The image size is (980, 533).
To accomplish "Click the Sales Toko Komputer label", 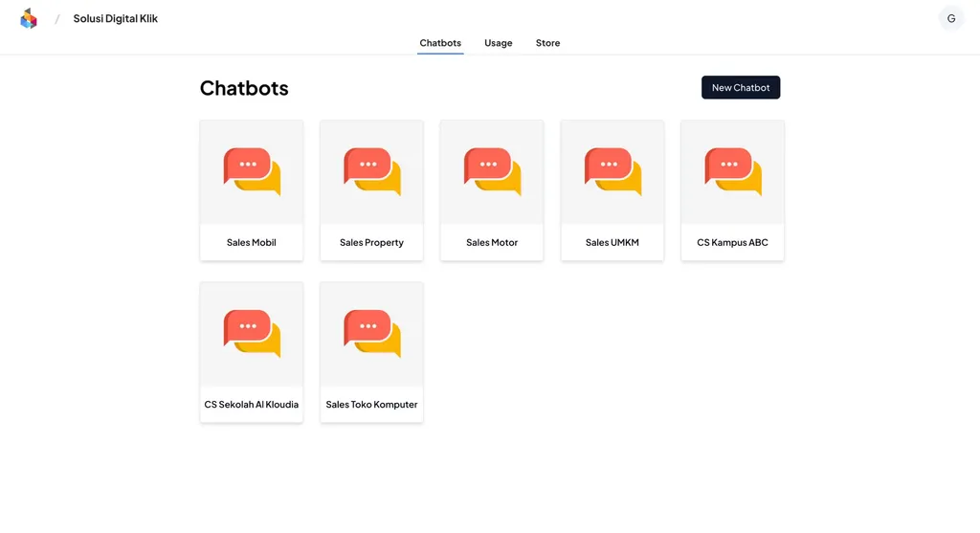I will [x=371, y=405].
